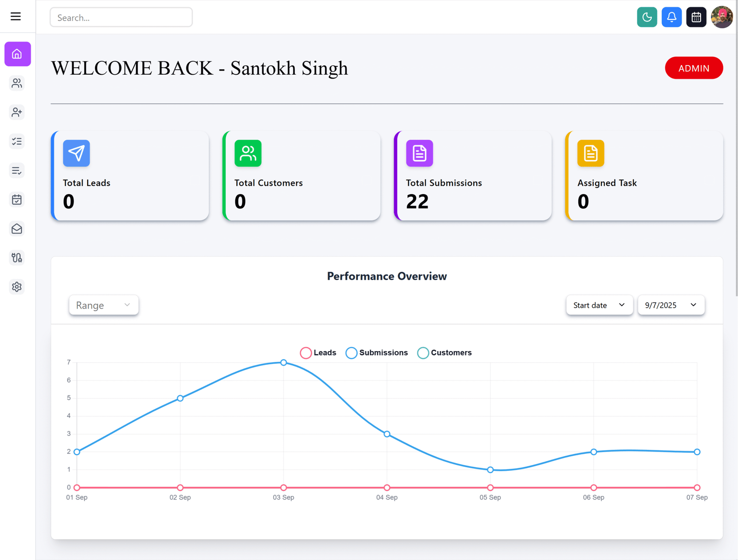738x560 pixels.
Task: Click the Add User sidebar icon
Action: [17, 112]
